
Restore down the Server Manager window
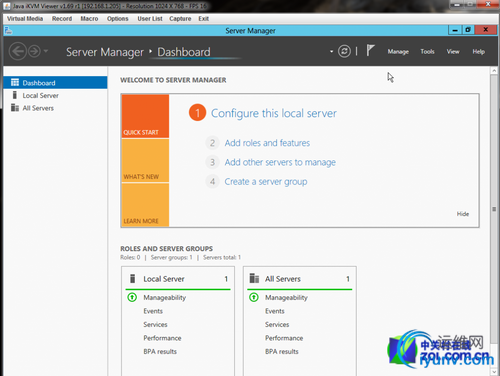(x=468, y=30)
